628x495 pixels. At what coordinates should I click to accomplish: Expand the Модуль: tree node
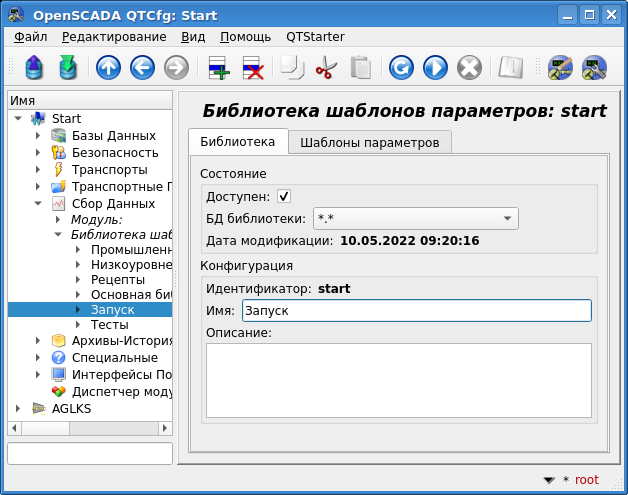(x=58, y=219)
